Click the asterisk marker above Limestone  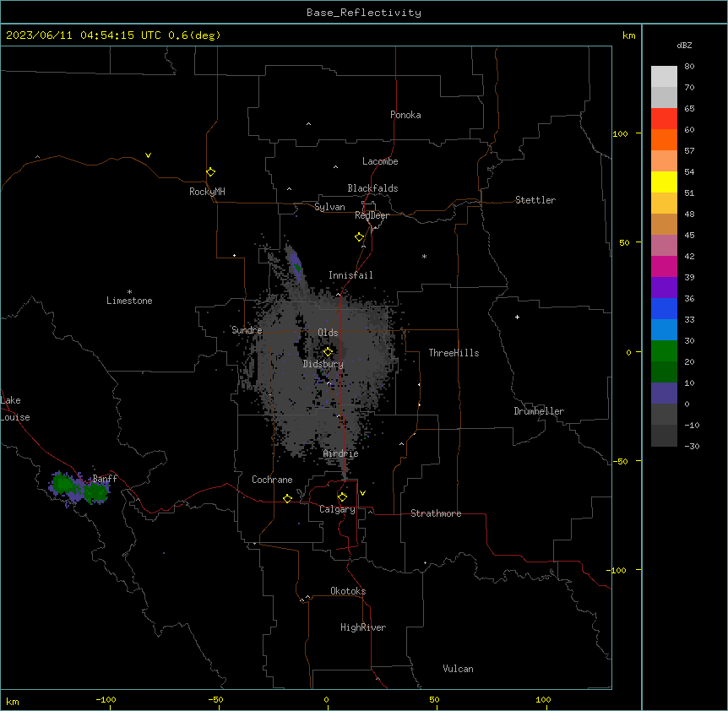click(129, 292)
